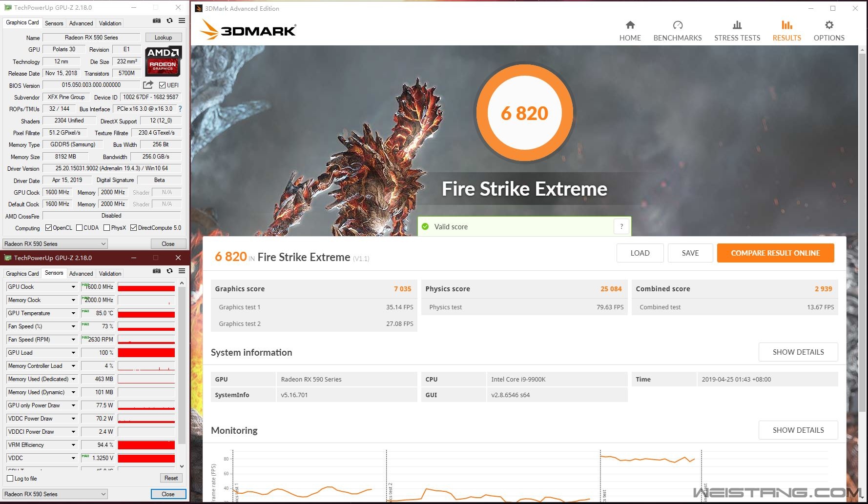Open GPU selector dropdown in Sensors GPU-Z window
The height and width of the screenshot is (504, 868).
tap(55, 494)
